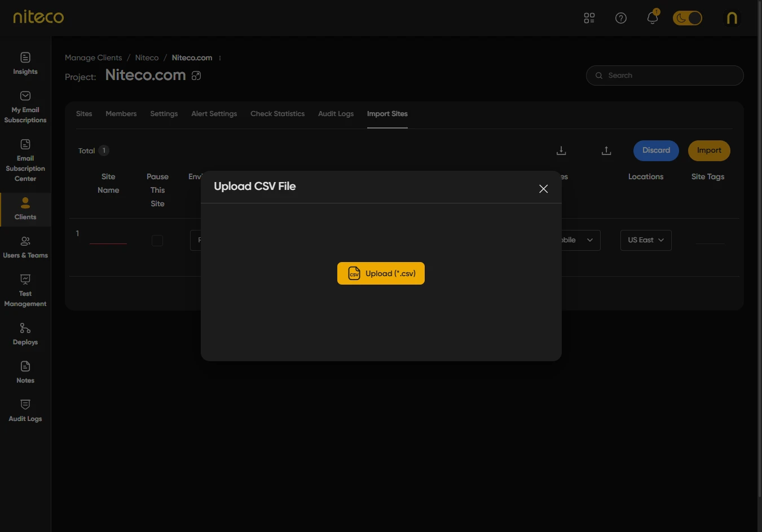Viewport: 762px width, 532px height.
Task: Open breadcrumb more options dots
Action: click(220, 58)
